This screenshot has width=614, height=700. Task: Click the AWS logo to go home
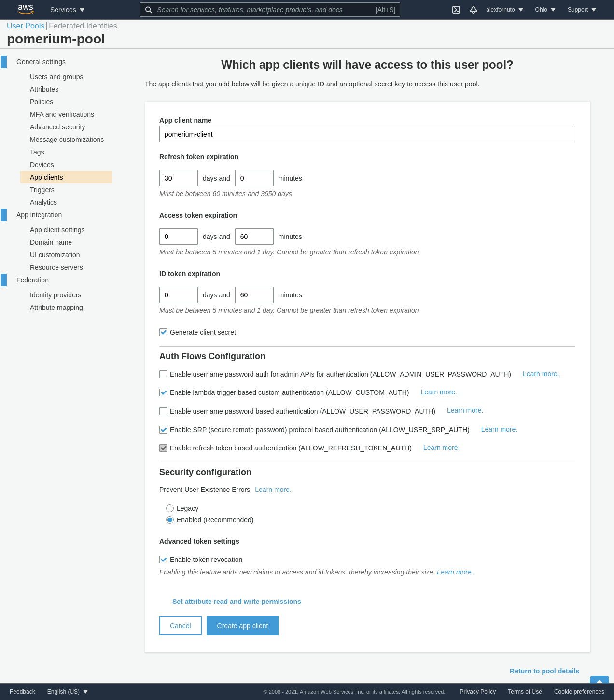[x=25, y=10]
